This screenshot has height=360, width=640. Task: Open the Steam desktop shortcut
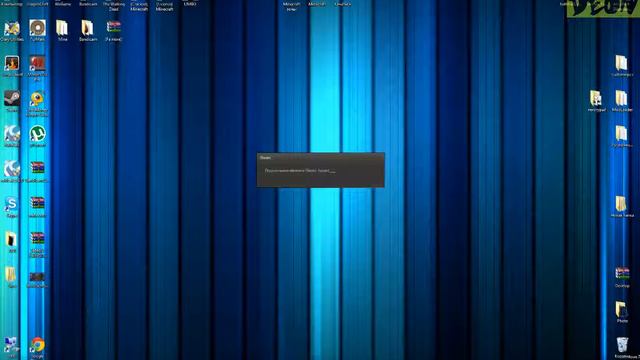tap(12, 100)
